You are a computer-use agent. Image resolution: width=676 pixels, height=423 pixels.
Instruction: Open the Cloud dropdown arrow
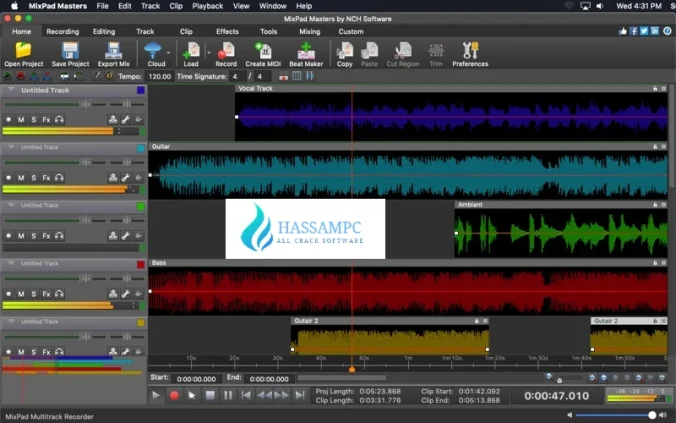168,53
